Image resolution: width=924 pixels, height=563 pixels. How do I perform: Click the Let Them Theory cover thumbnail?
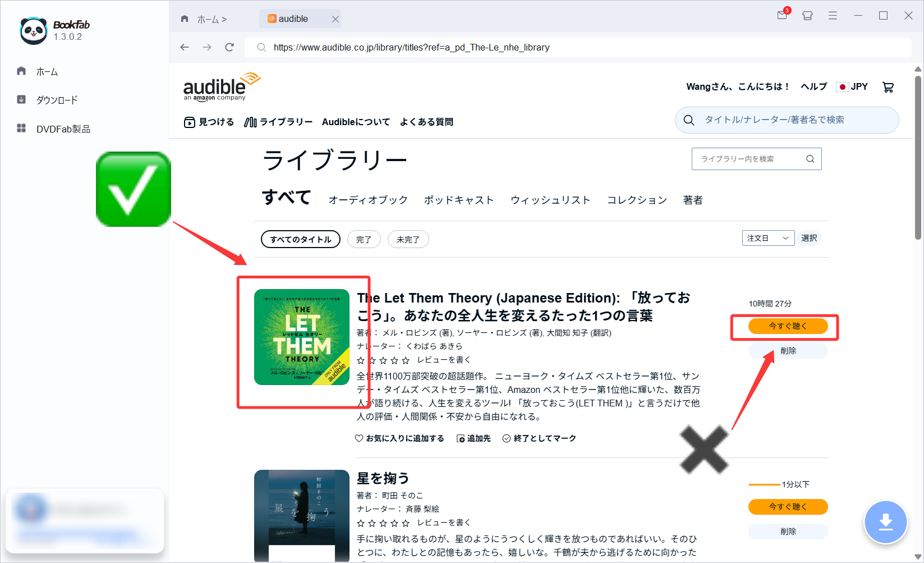pos(302,337)
